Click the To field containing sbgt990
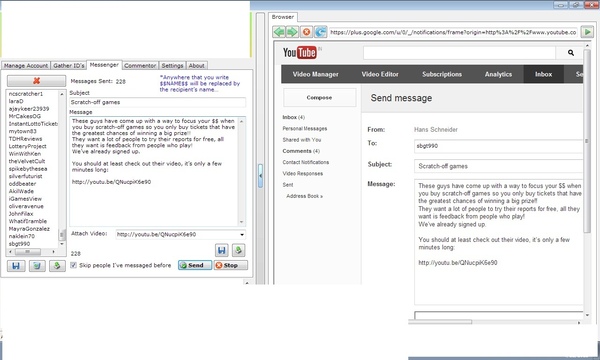The image size is (600, 360). pos(498,146)
